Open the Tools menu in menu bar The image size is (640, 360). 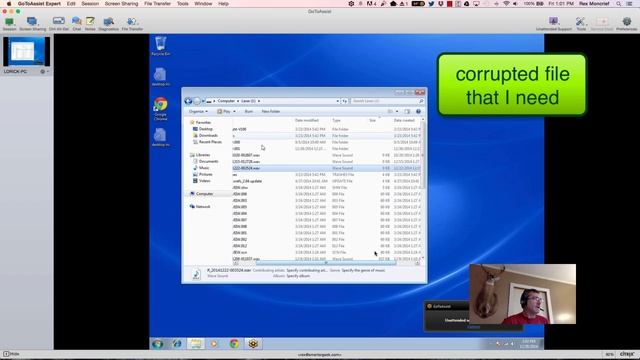[182, 4]
